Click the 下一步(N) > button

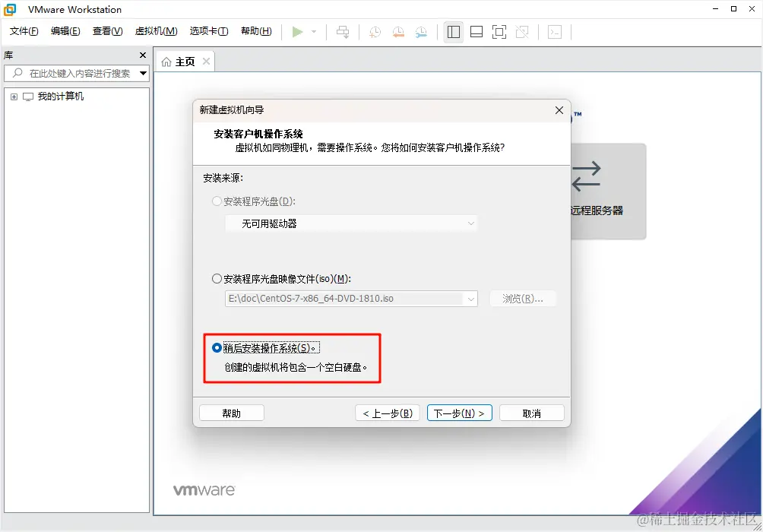(459, 413)
